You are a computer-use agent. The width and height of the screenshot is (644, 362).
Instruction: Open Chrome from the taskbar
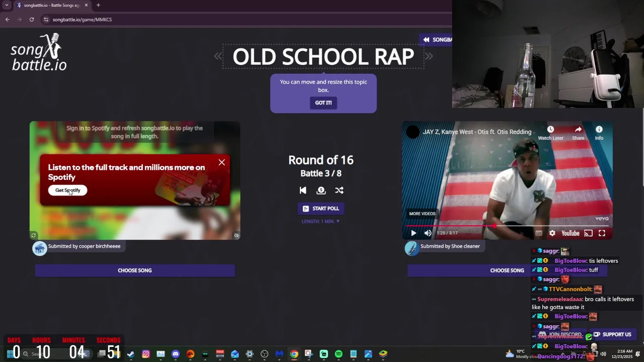(x=294, y=354)
